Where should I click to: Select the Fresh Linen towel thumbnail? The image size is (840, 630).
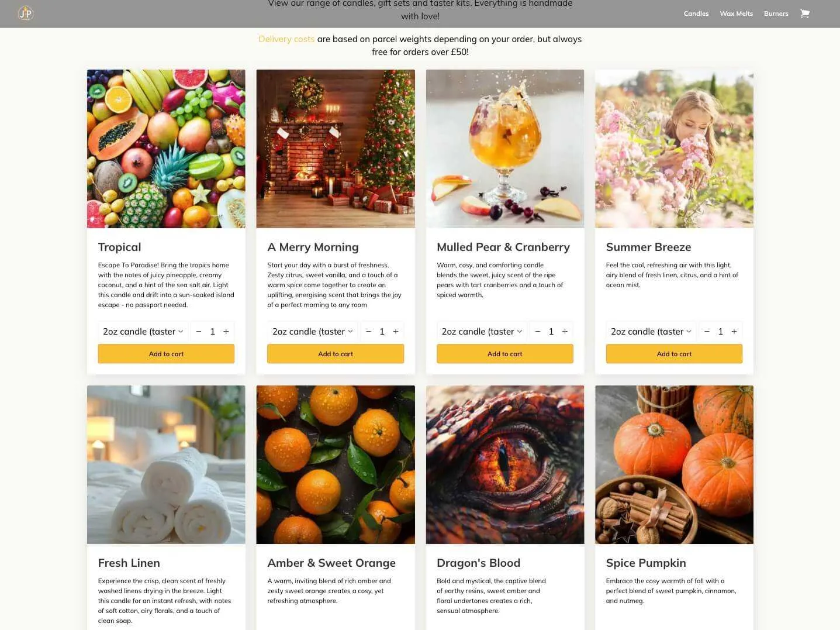[166, 464]
